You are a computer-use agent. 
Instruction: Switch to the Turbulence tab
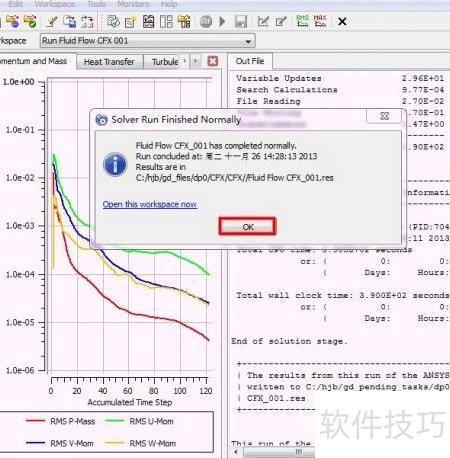pyautogui.click(x=165, y=62)
